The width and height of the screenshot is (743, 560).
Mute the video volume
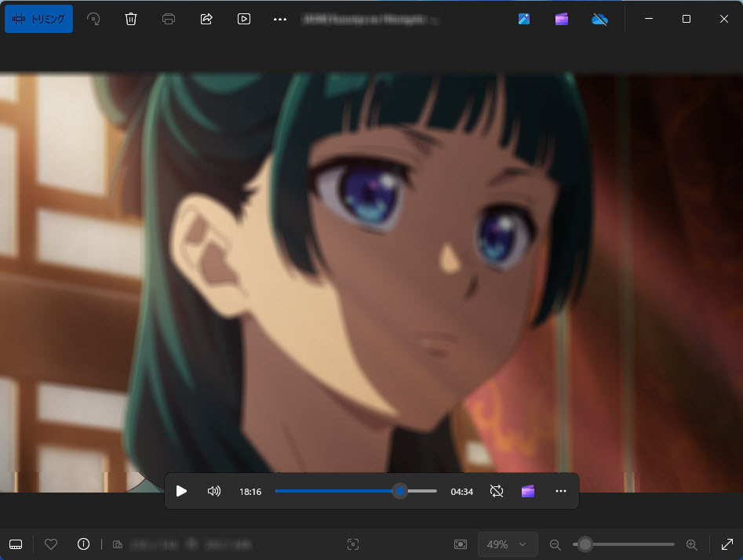pos(213,491)
